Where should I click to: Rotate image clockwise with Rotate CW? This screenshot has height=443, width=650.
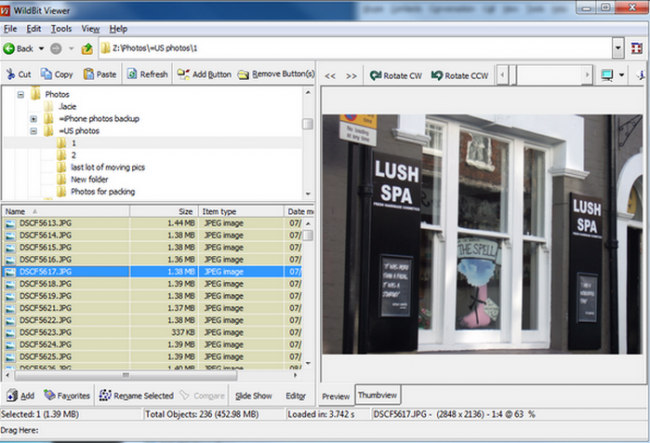coord(396,76)
